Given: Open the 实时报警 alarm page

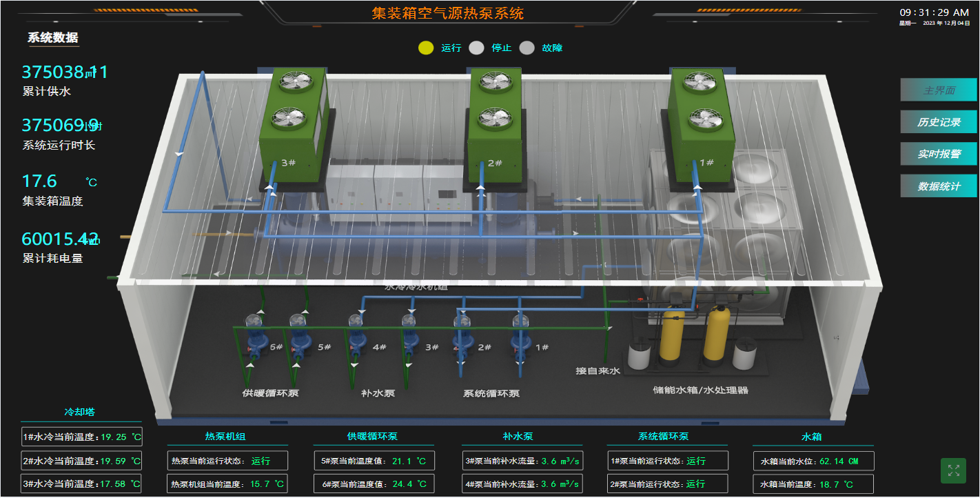Looking at the screenshot, I should click(x=939, y=154).
